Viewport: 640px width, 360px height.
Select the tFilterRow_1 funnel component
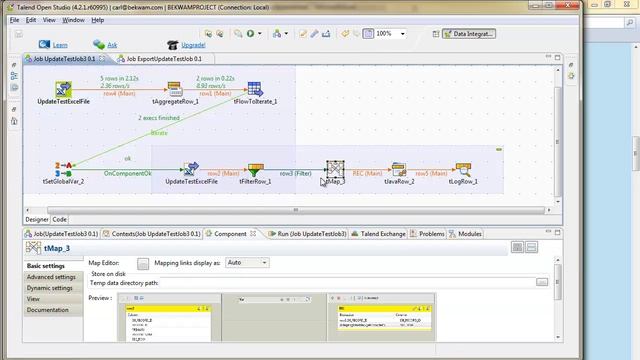pos(256,169)
